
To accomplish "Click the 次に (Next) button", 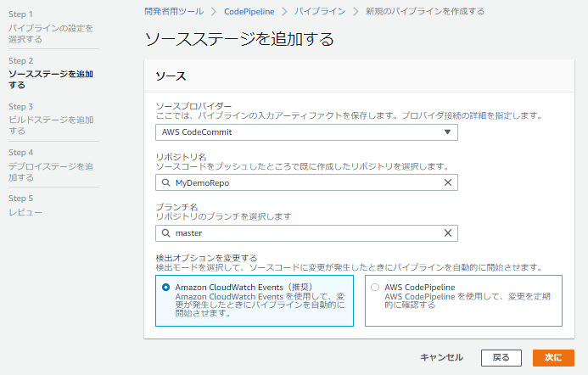I will (x=553, y=358).
